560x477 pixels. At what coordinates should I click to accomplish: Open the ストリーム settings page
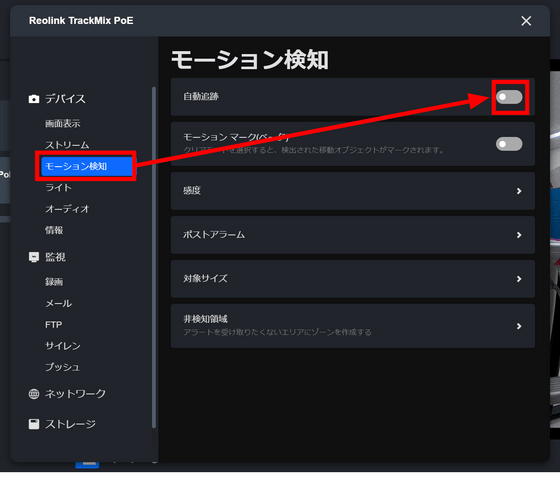[67, 145]
